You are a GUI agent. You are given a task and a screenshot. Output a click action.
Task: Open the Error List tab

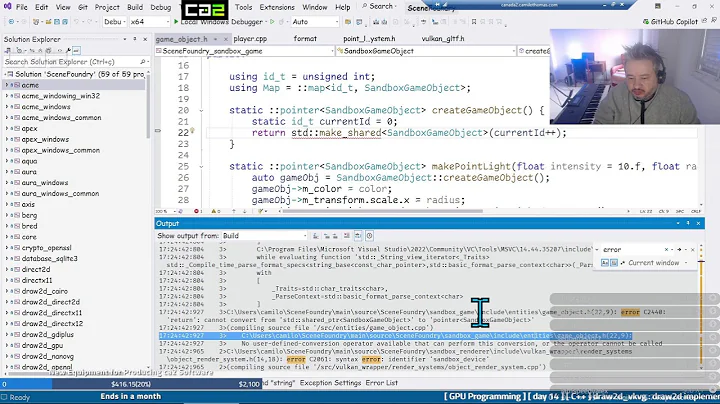[382, 383]
